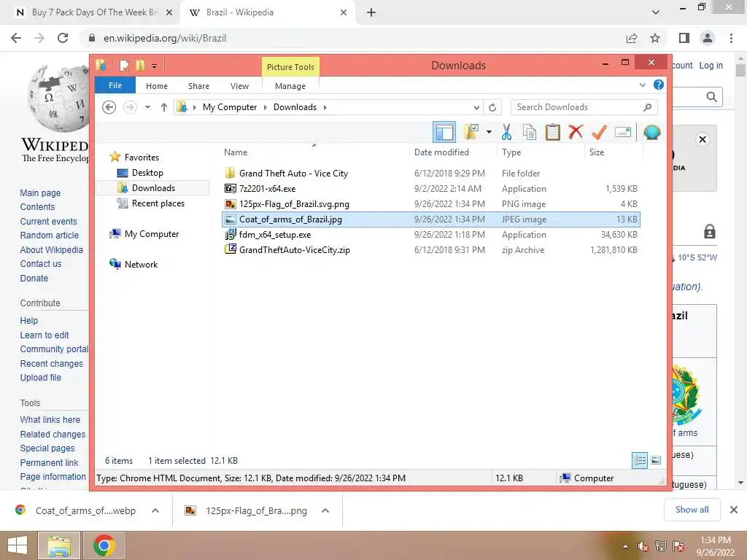Click the red X Delete icon

[576, 132]
